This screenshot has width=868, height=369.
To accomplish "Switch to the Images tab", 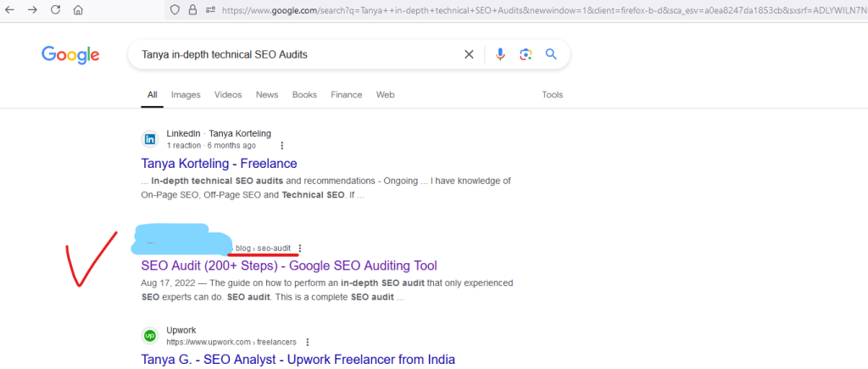I will click(186, 95).
